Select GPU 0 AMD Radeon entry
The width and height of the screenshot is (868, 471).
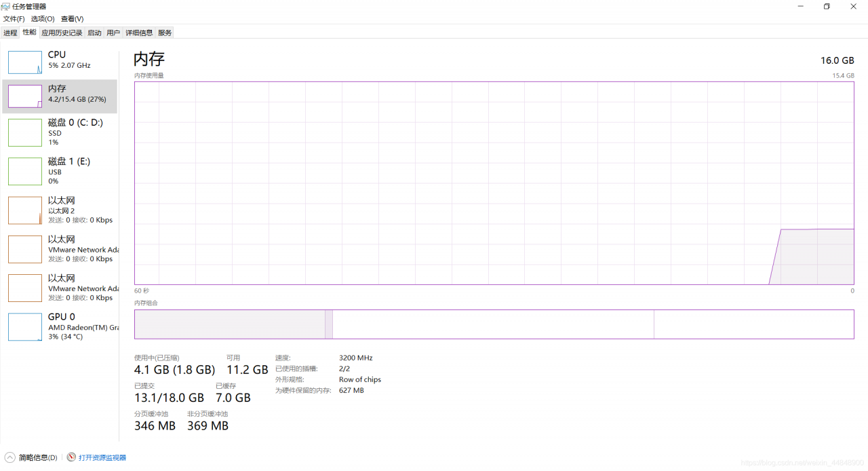(60, 327)
